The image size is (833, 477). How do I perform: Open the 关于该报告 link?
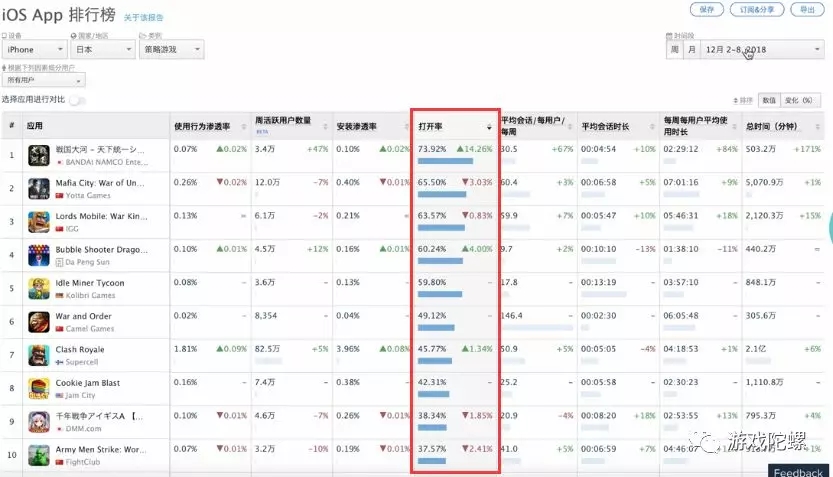pos(144,18)
